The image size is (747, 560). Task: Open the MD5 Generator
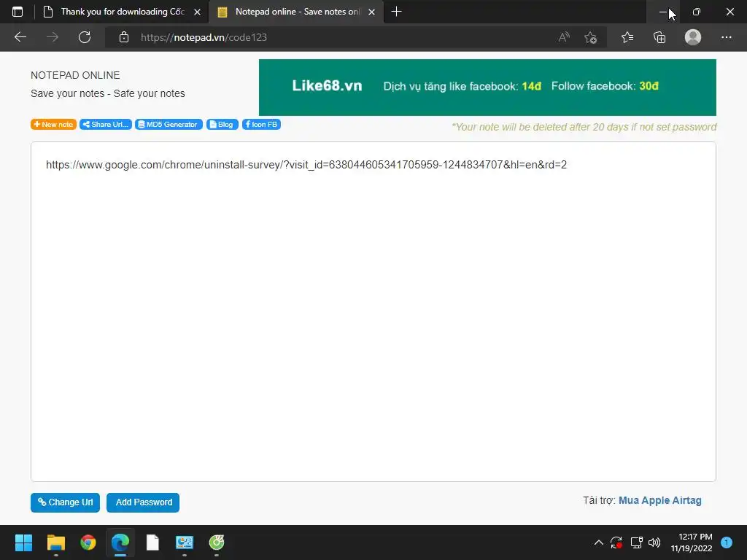coord(169,124)
